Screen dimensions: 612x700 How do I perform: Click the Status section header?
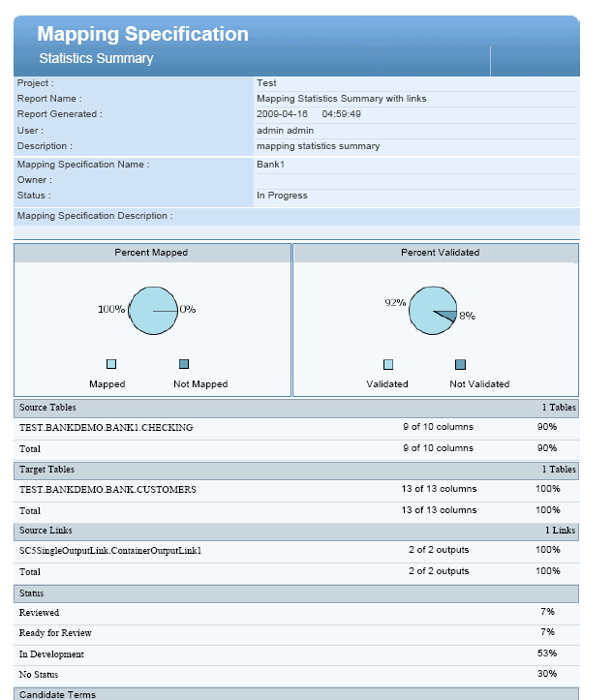point(32,593)
